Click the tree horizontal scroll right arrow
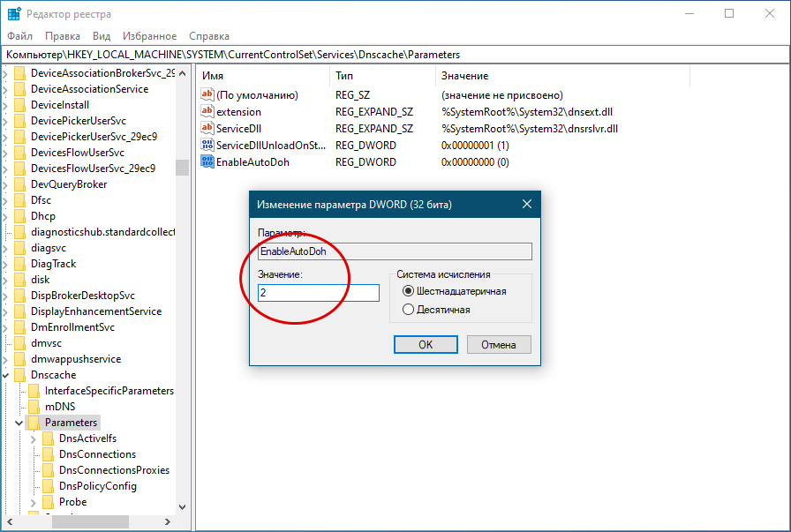 168,522
